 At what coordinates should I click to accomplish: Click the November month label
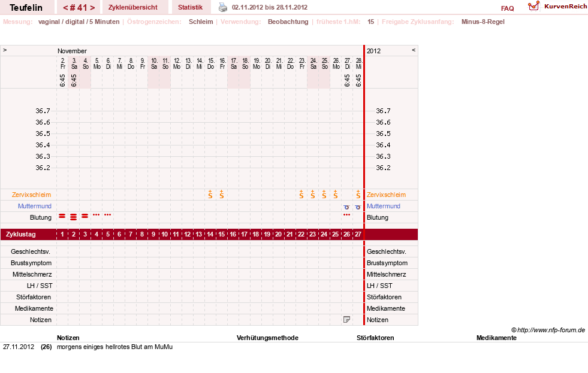72,51
